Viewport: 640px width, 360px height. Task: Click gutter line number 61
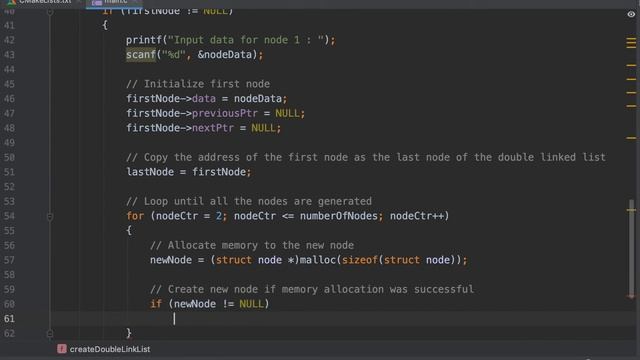point(9,319)
